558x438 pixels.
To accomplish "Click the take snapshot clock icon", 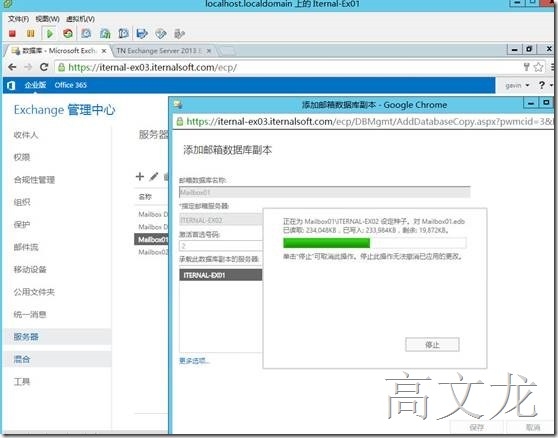I will 86,34.
